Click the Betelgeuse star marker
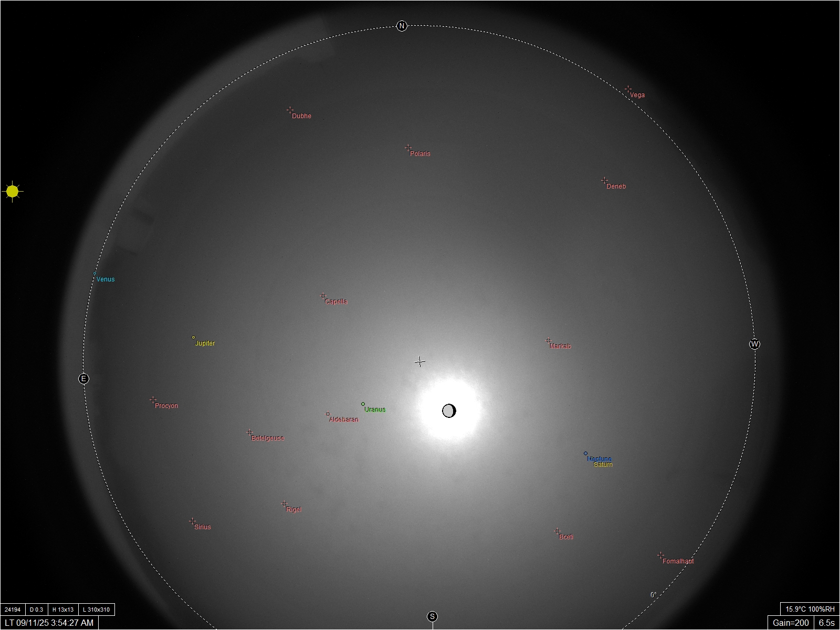This screenshot has height=630, width=840. tap(249, 433)
